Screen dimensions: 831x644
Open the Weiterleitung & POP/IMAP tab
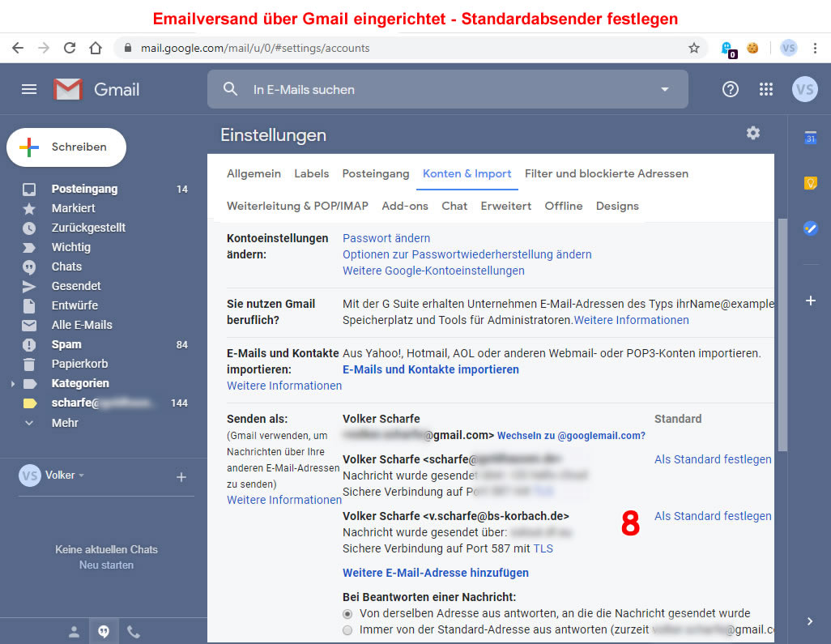(297, 206)
